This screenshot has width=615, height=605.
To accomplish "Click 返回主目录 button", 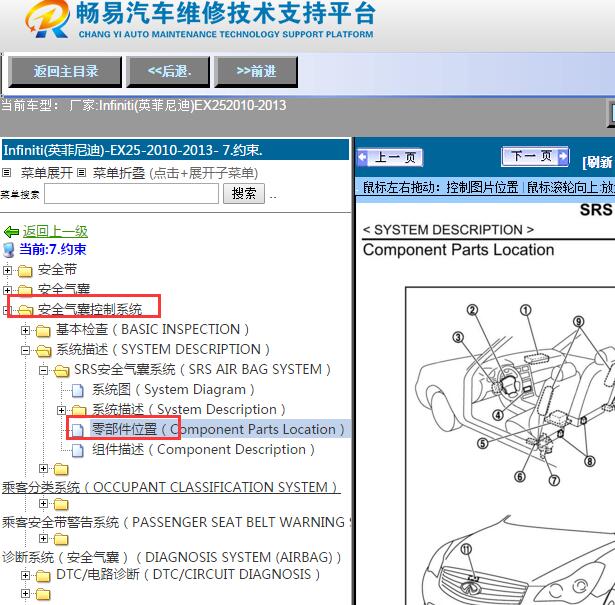I will coord(65,71).
